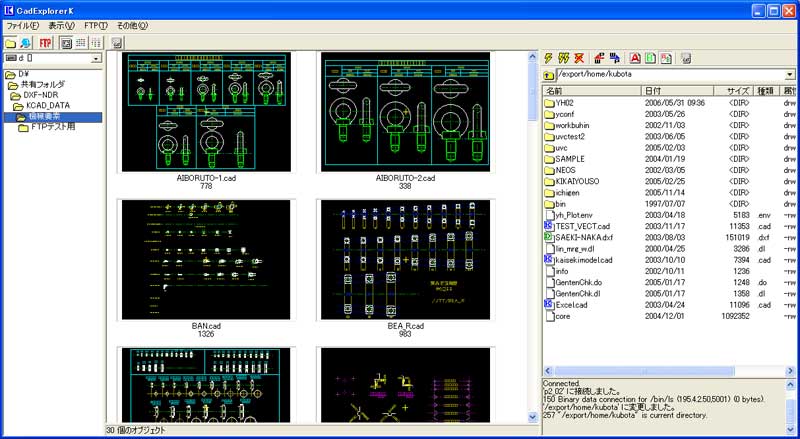Go up one remote directory (folder arrow icon)

point(548,75)
